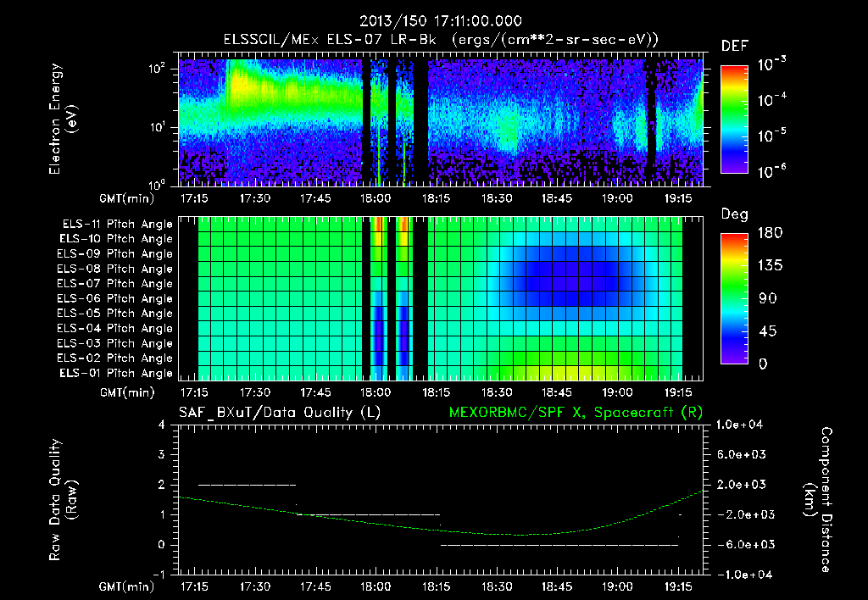Screen dimensions: 868x600
Task: Click the ELS-11 Pitch Angle row label
Action: (x=117, y=225)
